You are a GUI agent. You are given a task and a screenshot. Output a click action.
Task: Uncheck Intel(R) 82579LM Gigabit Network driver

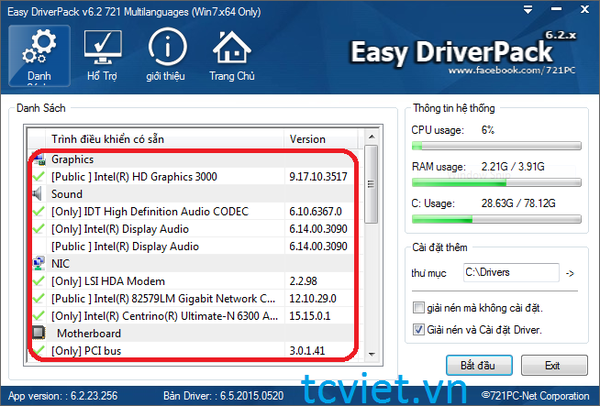pyautogui.click(x=38, y=298)
